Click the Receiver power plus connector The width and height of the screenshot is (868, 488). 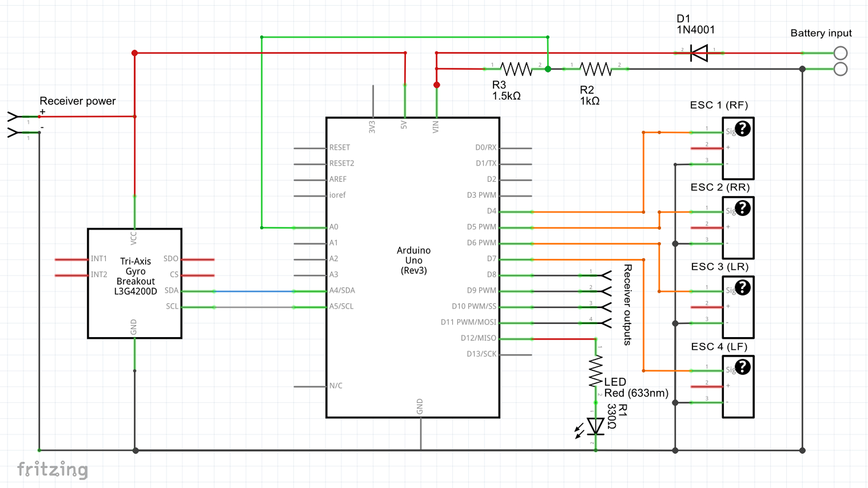pyautogui.click(x=14, y=117)
